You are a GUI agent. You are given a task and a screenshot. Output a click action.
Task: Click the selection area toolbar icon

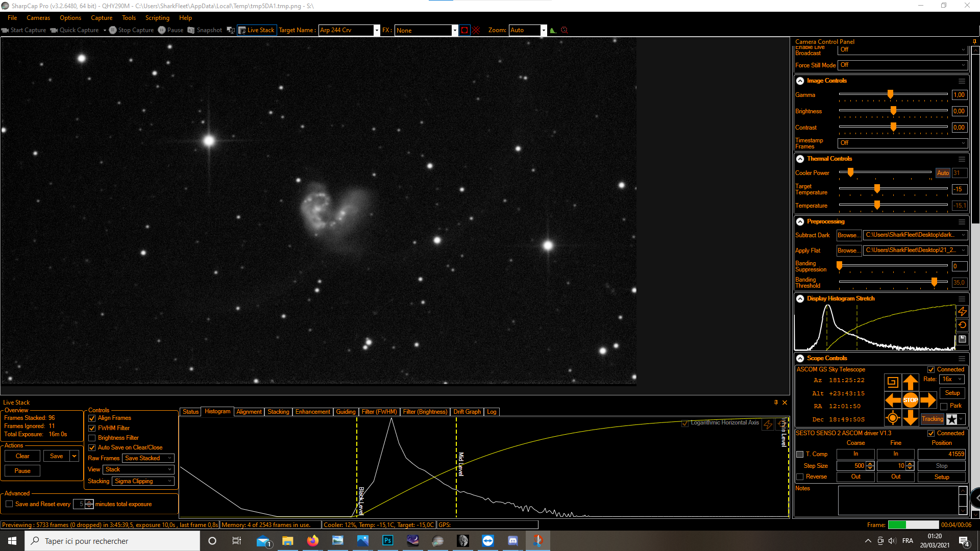click(464, 30)
